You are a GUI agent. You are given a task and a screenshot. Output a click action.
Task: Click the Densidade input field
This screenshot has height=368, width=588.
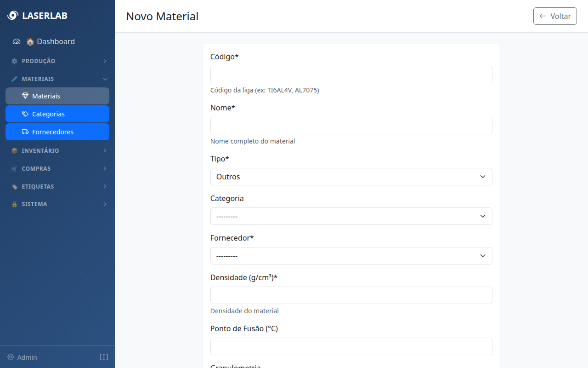(351, 295)
